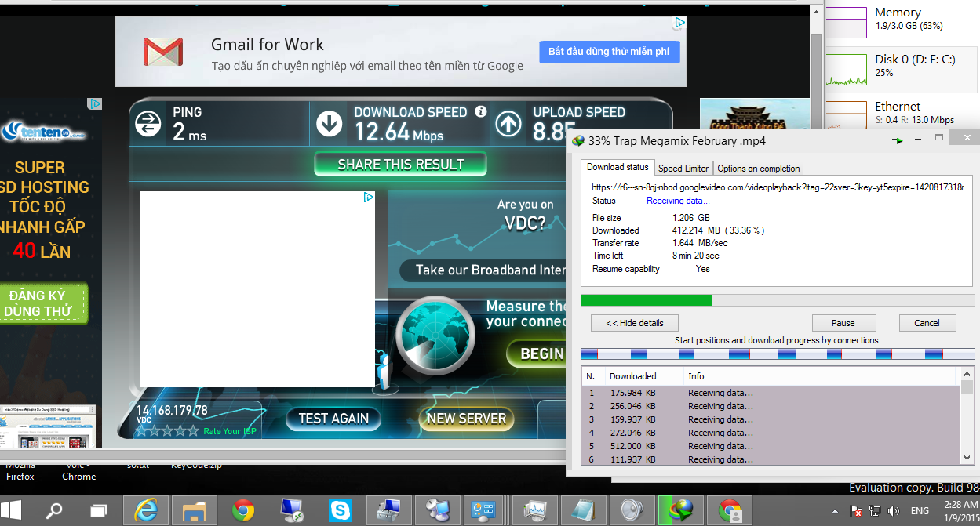Viewport: 980px width, 526px height.
Task: Open Skype from the taskbar
Action: pos(340,510)
